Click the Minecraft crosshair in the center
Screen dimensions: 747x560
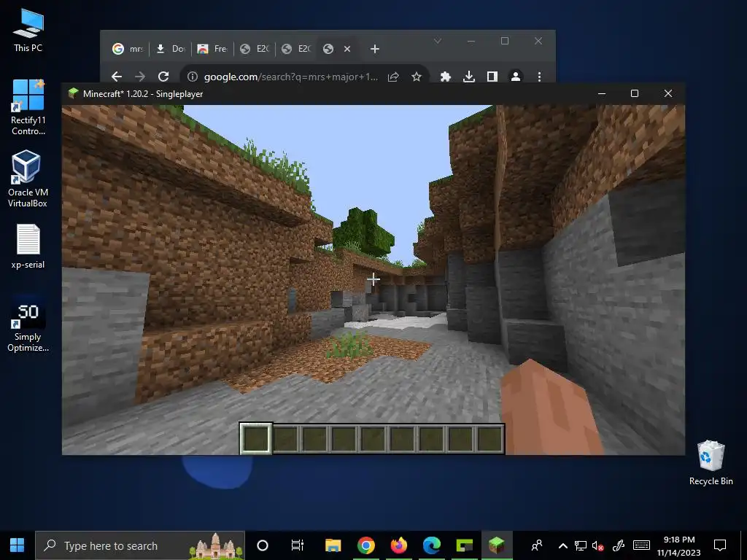click(373, 279)
